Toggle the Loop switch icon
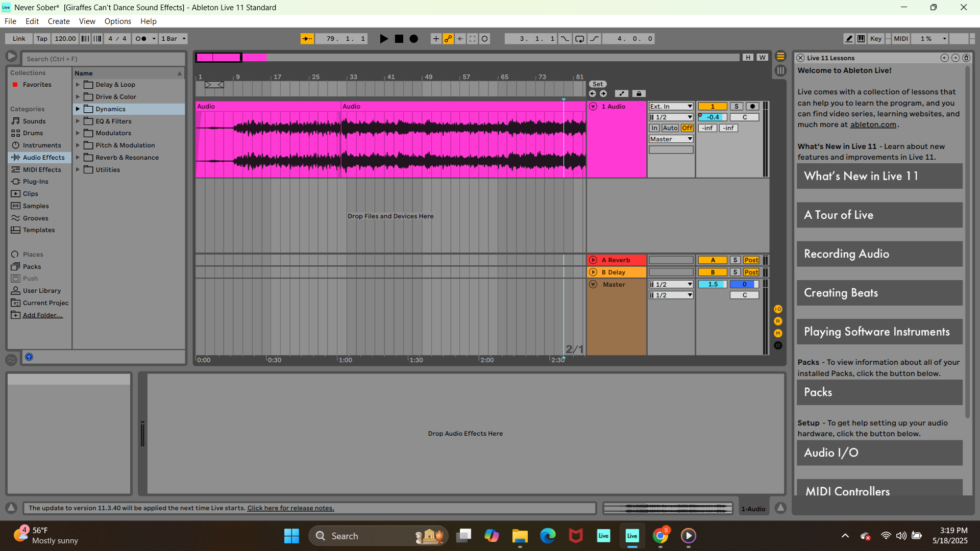This screenshot has width=980, height=551. pyautogui.click(x=580, y=39)
